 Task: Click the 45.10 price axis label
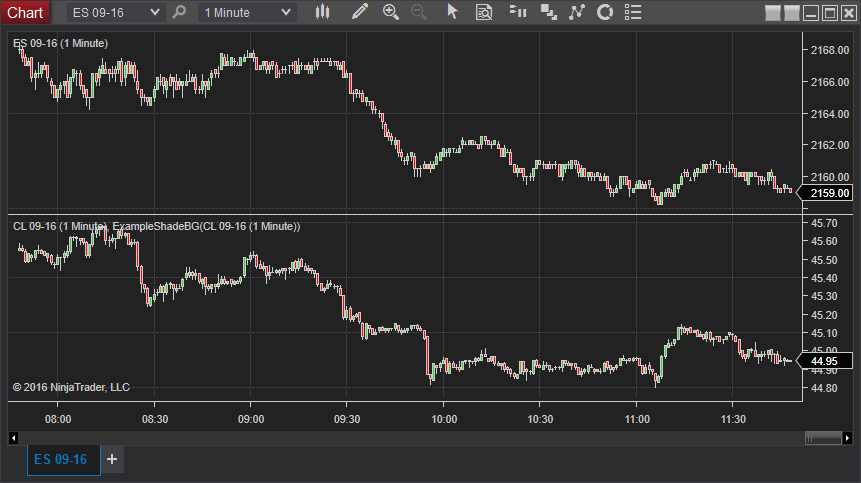click(x=824, y=333)
